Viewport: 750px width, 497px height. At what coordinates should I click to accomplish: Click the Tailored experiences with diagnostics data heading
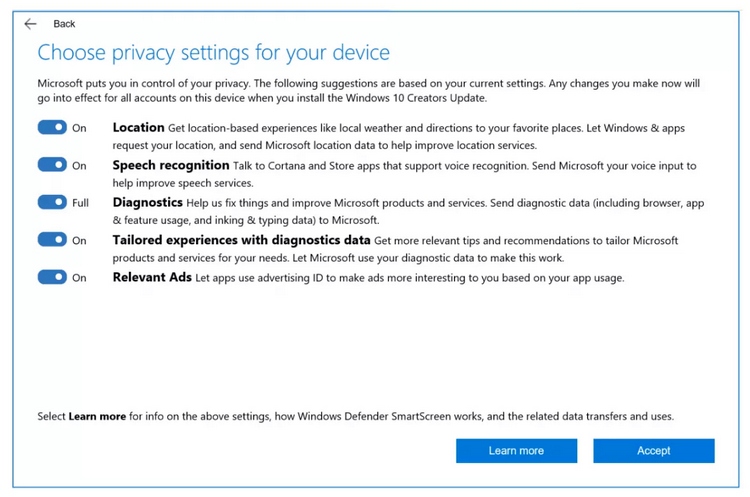pos(241,240)
